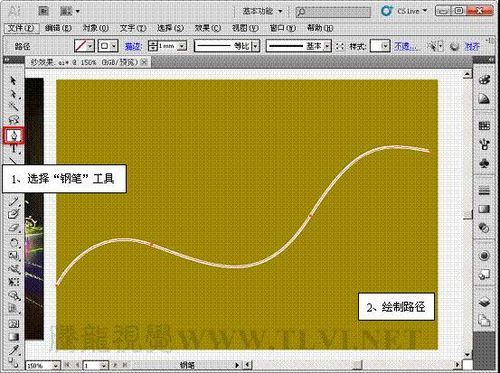Screen dimensions: 500x373
Task: Open the Layers panel icon
Action: tap(484, 303)
